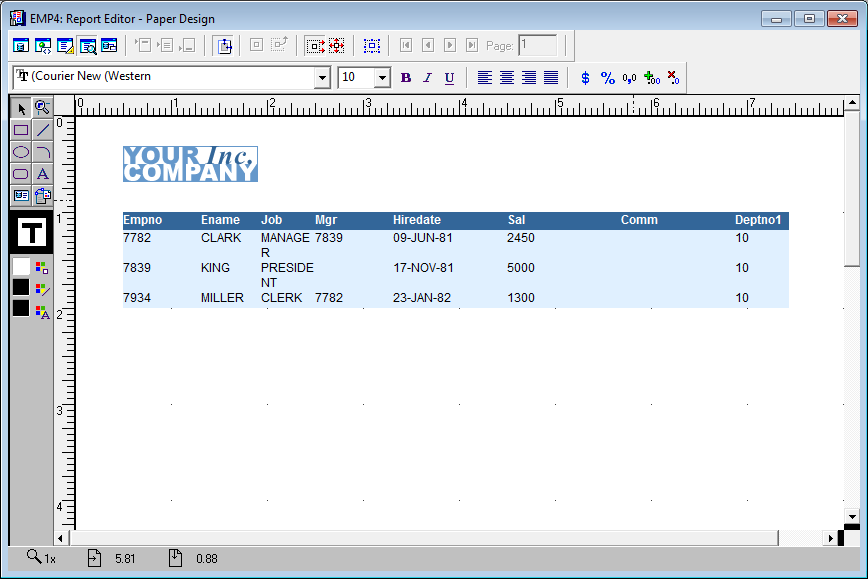
Task: Click the black text color swatch
Action: pos(21,308)
